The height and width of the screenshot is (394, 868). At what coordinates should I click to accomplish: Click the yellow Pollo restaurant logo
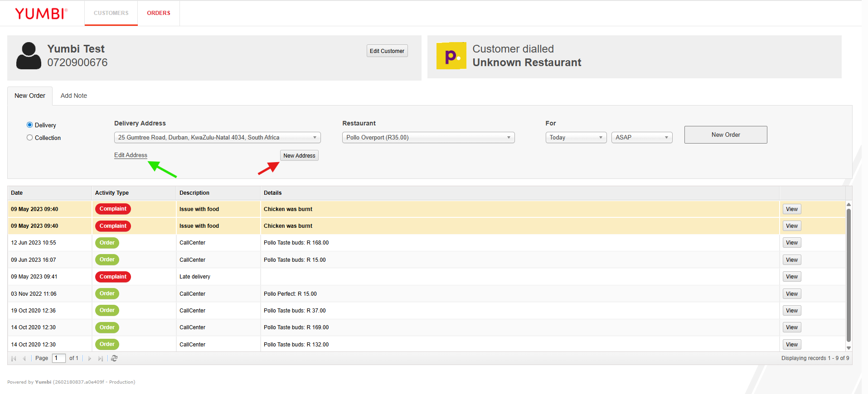(x=451, y=56)
